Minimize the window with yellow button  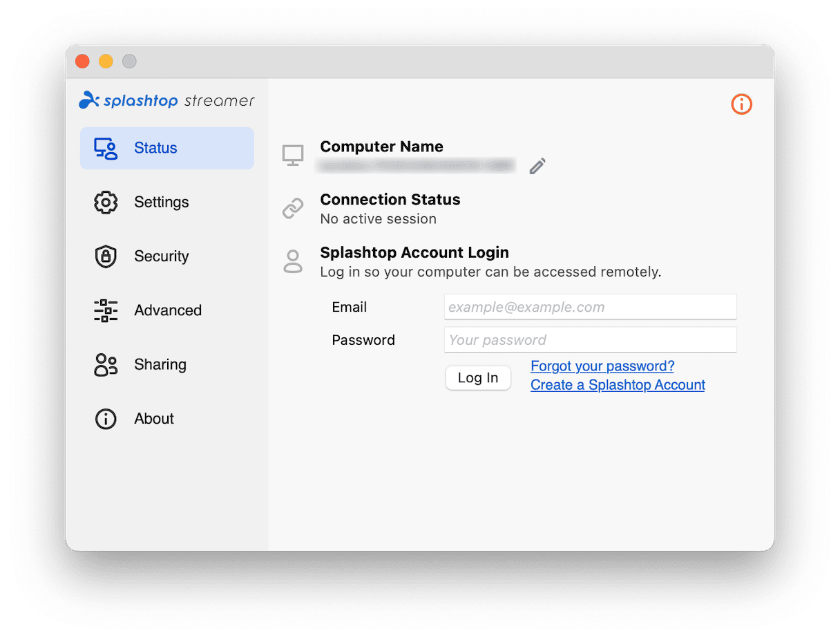(x=106, y=62)
